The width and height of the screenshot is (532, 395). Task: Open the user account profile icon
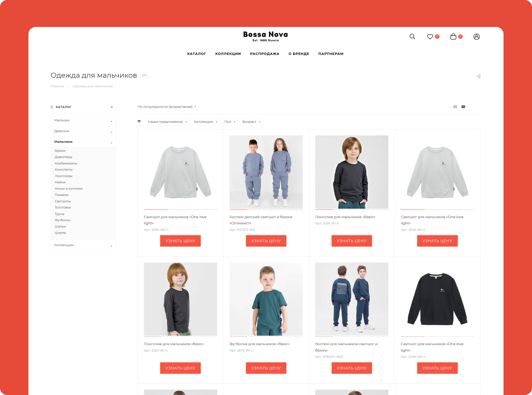476,36
